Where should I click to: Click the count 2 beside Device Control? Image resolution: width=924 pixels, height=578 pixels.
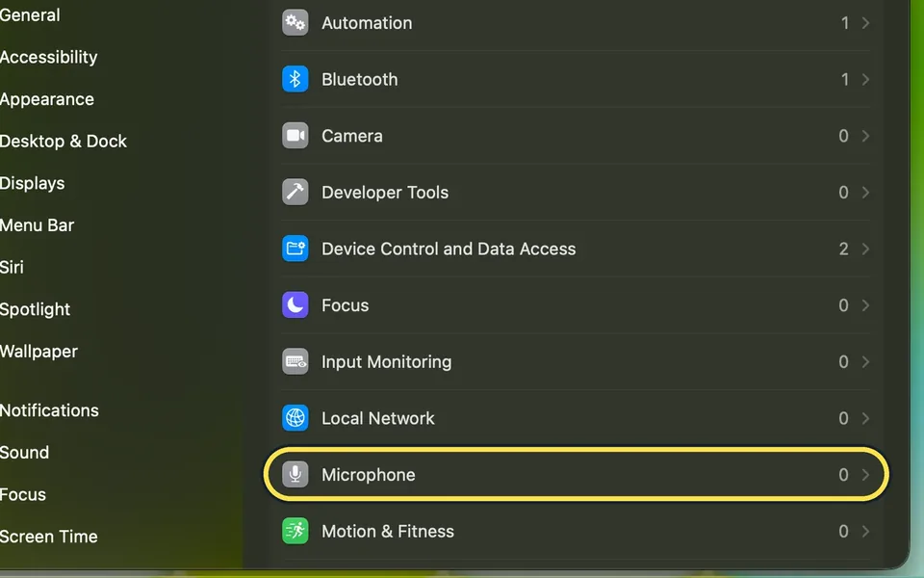[x=844, y=249]
